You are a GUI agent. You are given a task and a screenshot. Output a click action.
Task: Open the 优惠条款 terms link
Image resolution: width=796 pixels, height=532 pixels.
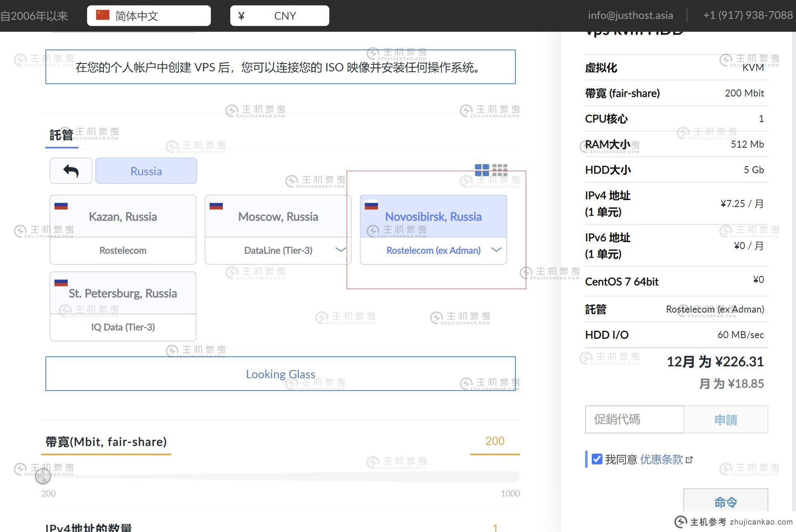point(661,459)
